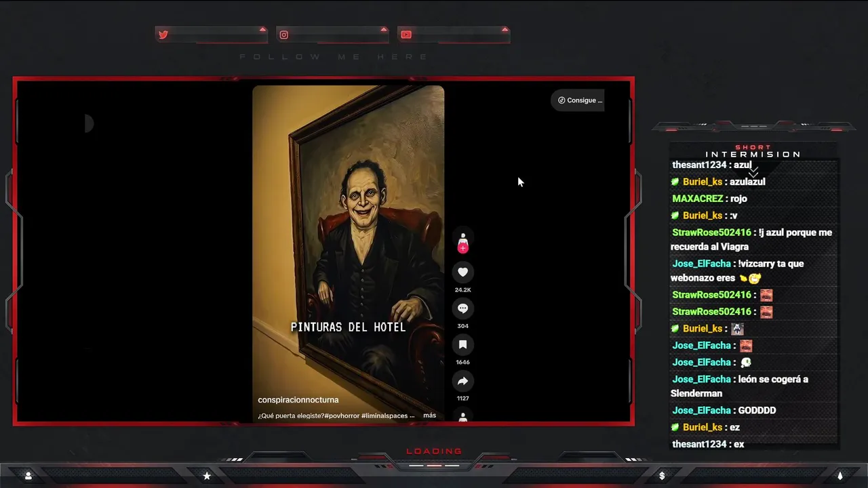
Task: Click thesant1234 on the 'azul' message
Action: pos(699,165)
